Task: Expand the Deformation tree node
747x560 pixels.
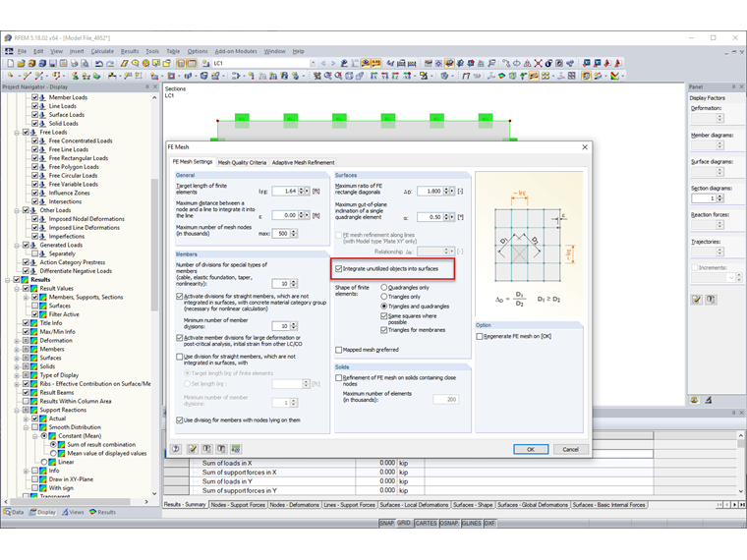Action: (x=17, y=341)
